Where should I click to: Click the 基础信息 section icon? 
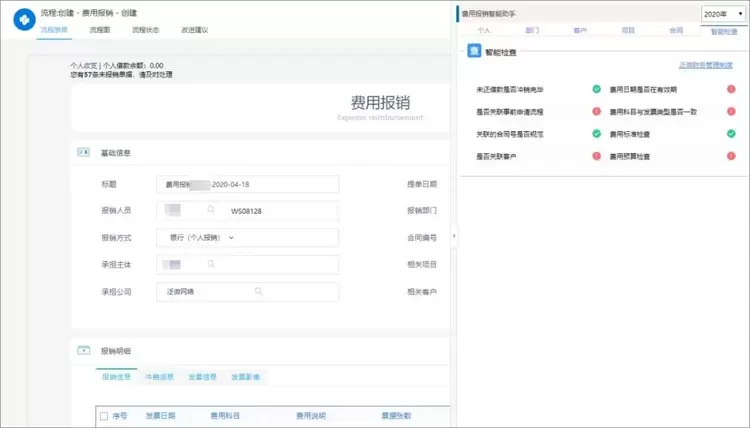tap(84, 152)
